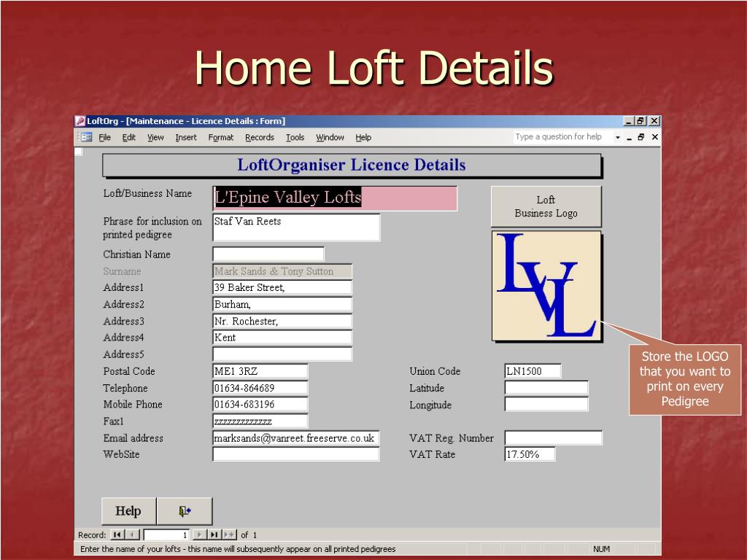Click the VAT Reg. Number field
This screenshot has width=747, height=560.
554,437
